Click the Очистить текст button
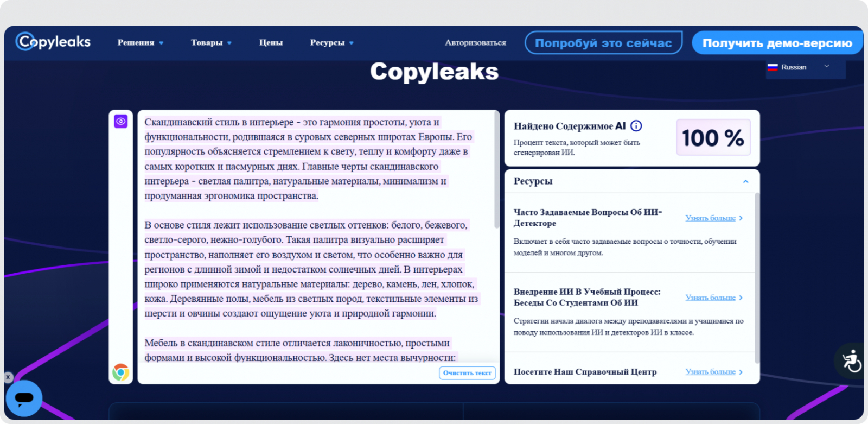This screenshot has width=868, height=424. point(467,373)
